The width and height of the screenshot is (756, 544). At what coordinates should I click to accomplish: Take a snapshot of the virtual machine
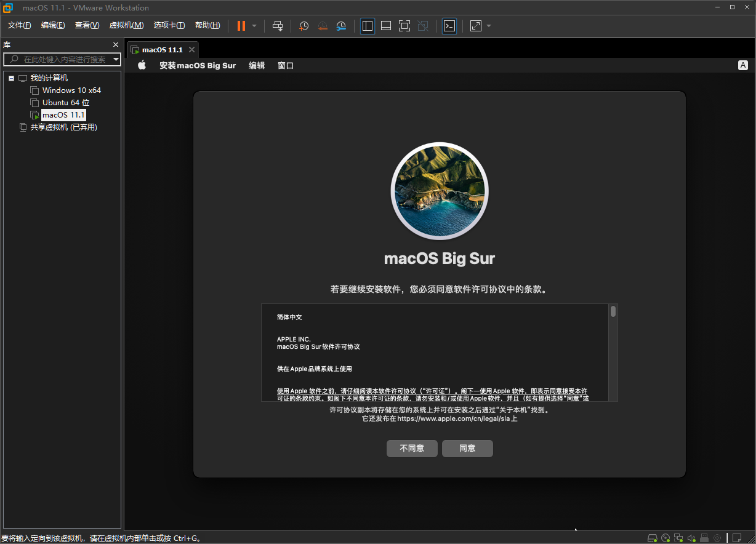click(x=304, y=26)
